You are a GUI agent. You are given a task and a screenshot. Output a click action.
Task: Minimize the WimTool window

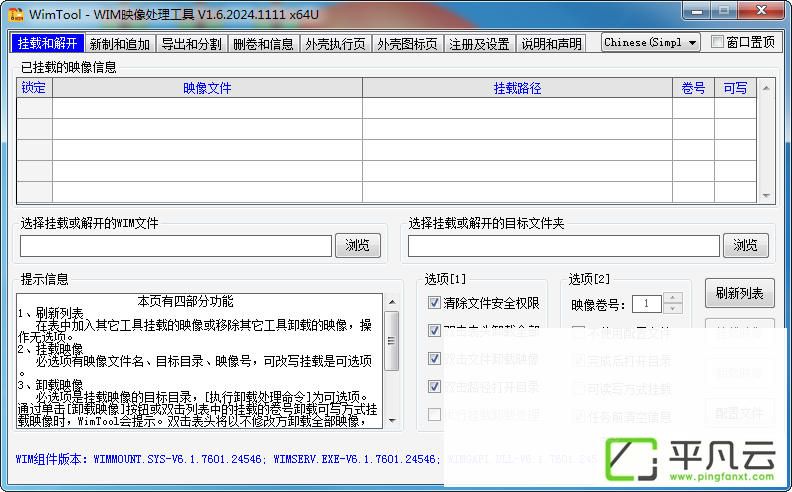(x=697, y=10)
